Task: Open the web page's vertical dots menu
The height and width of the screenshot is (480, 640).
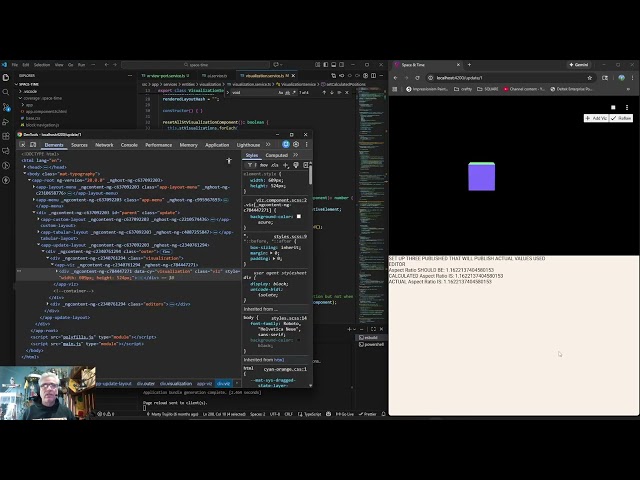Action: pyautogui.click(x=627, y=107)
